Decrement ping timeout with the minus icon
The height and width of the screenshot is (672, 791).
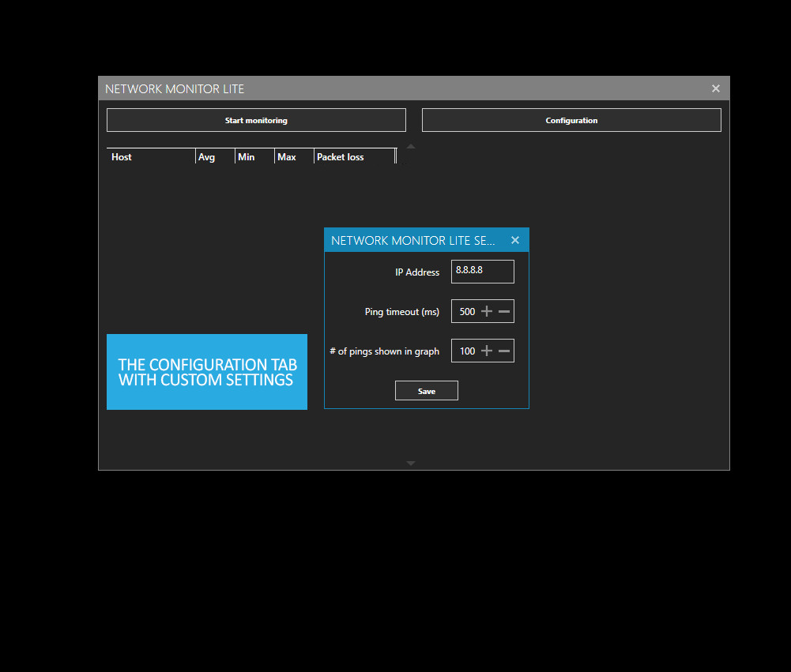coord(505,311)
